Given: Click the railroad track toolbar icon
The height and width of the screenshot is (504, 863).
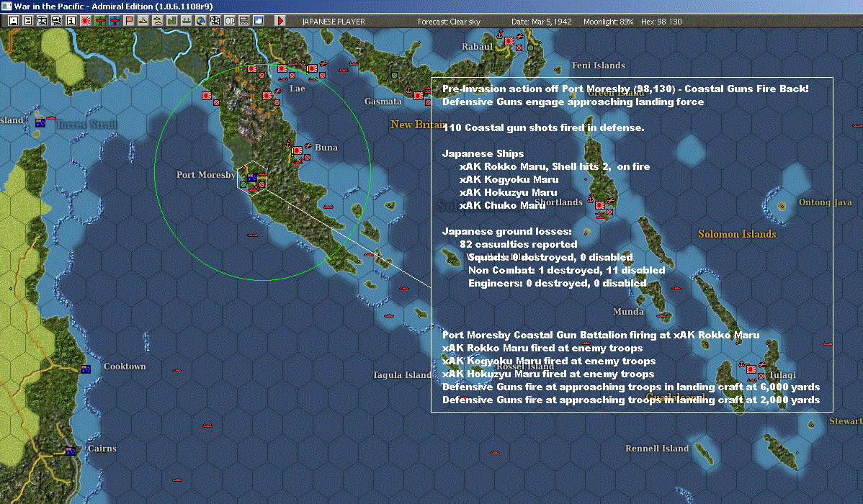Looking at the screenshot, I should click(243, 21).
